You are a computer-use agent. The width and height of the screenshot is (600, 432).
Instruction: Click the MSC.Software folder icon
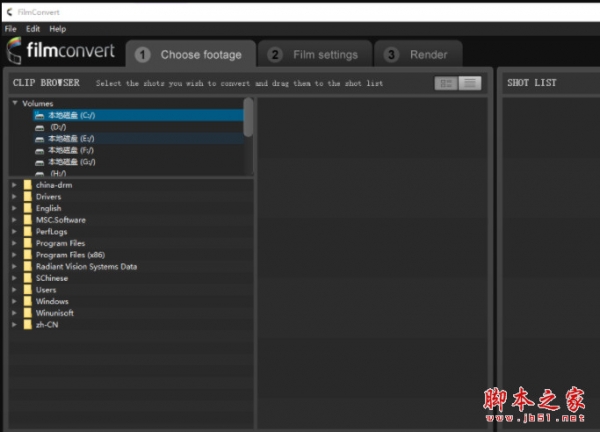point(28,220)
